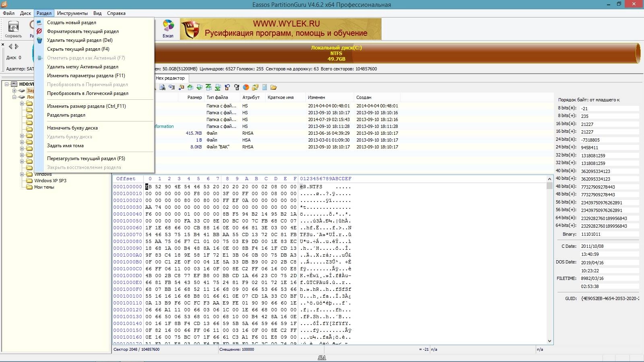Choose 'Изменить параметры раздела (F11)'
The image size is (644, 362).
point(94,76)
